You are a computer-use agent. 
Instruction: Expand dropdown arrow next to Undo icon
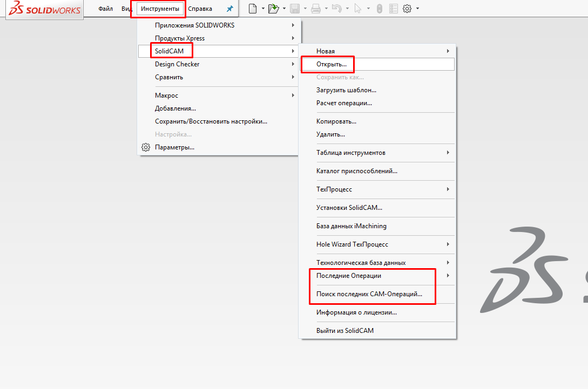(x=347, y=8)
